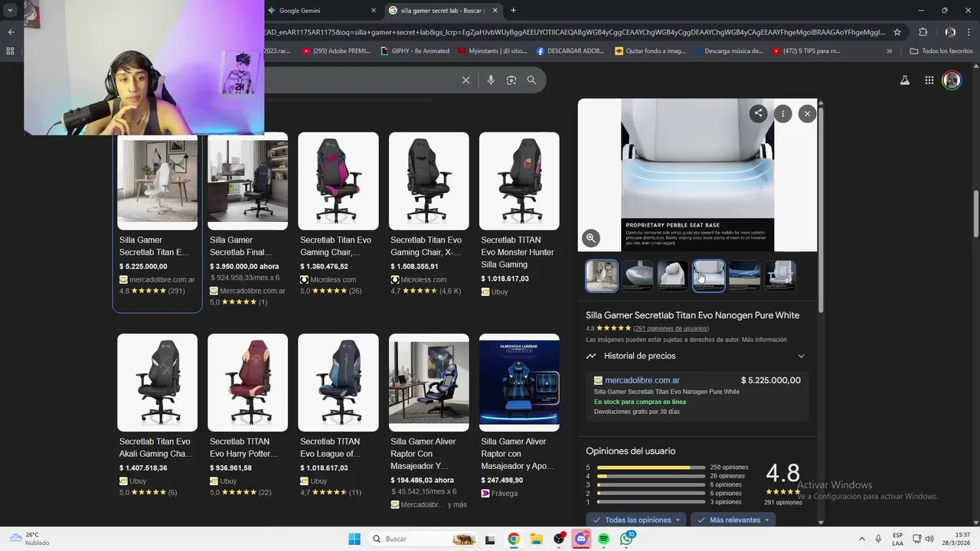
Task: Open more options in product panel
Action: (x=782, y=113)
